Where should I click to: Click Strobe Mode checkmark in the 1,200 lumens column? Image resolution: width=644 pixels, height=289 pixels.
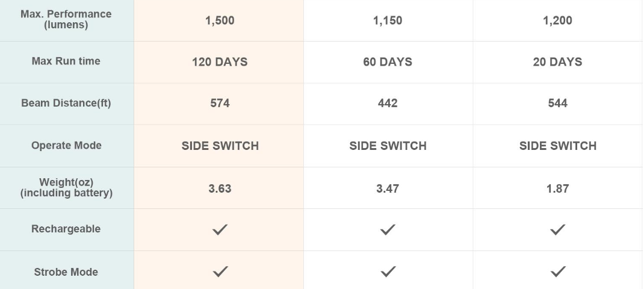[x=557, y=272]
